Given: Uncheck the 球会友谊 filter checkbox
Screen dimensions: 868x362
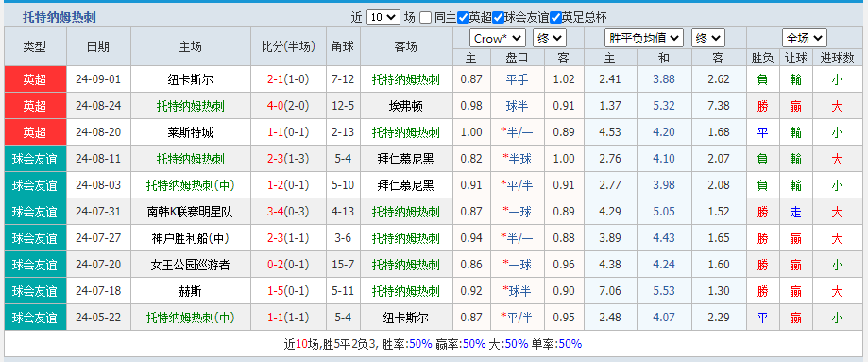Looking at the screenshot, I should pyautogui.click(x=498, y=18).
